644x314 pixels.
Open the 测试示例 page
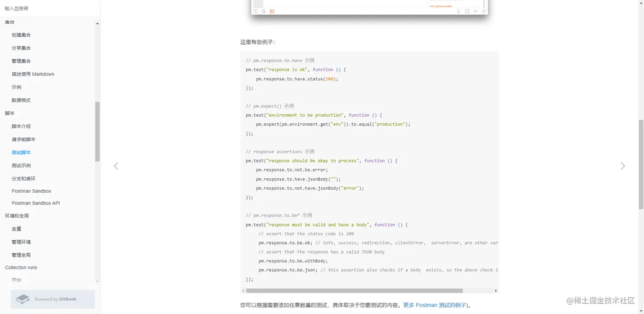[x=21, y=166]
